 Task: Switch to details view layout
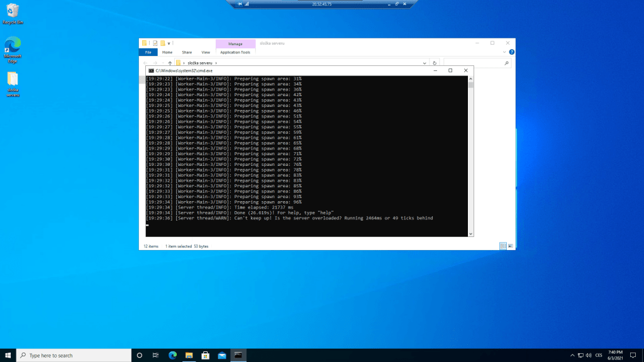click(502, 246)
